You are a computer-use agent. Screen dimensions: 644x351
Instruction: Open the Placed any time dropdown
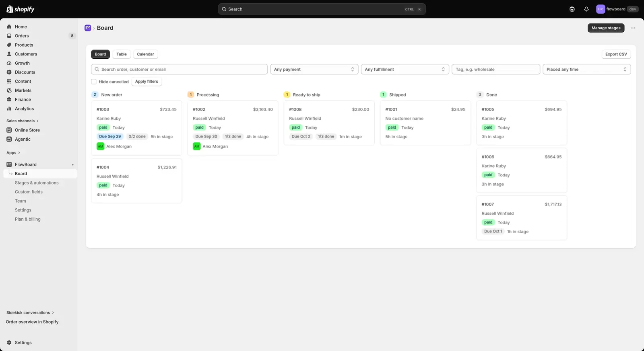[x=586, y=69]
